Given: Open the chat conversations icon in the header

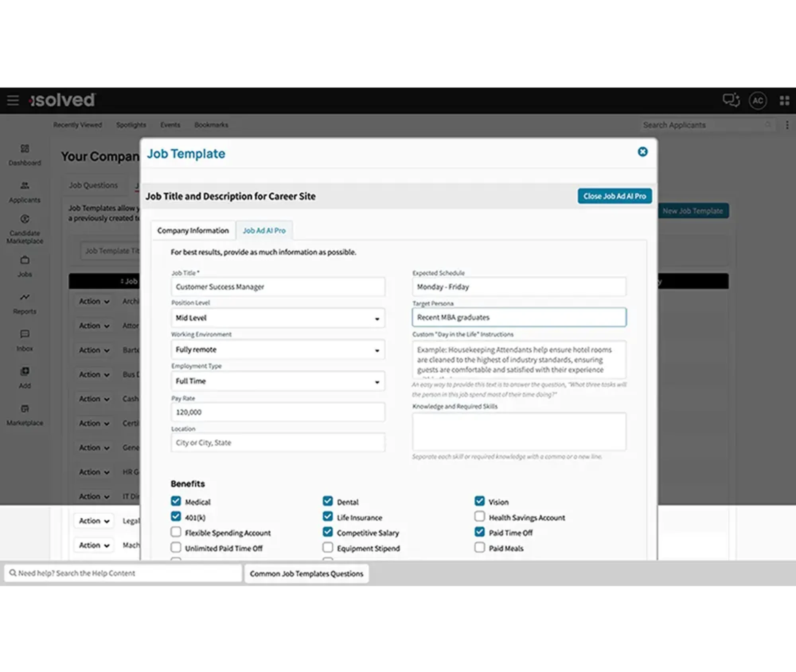Looking at the screenshot, I should coord(732,100).
